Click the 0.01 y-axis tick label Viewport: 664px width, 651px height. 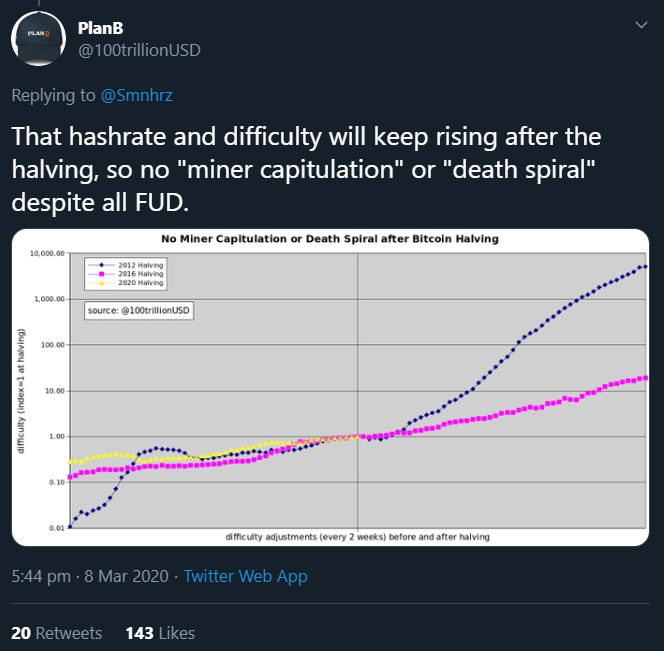coord(53,527)
